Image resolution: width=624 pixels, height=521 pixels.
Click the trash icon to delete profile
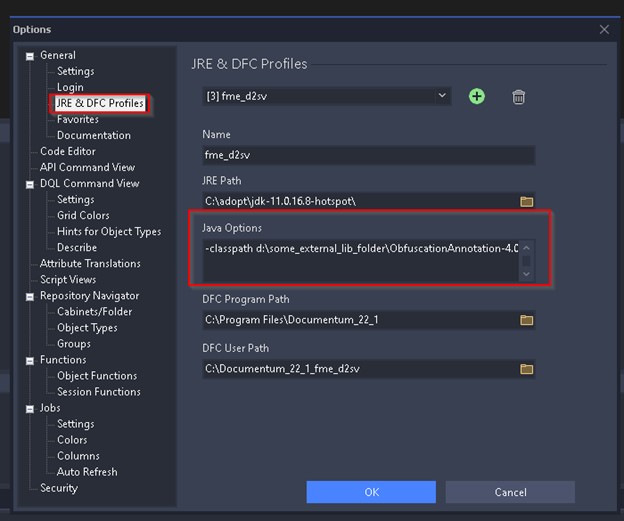click(x=518, y=97)
